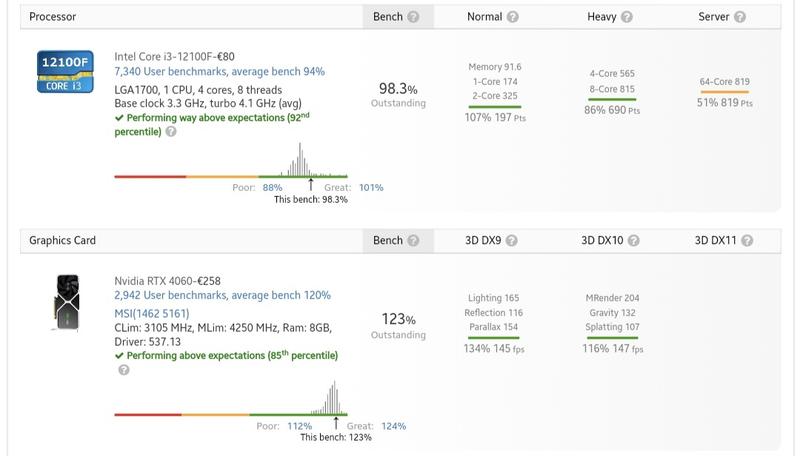Click help icon beside Server heading
The height and width of the screenshot is (456, 800).
click(x=740, y=17)
